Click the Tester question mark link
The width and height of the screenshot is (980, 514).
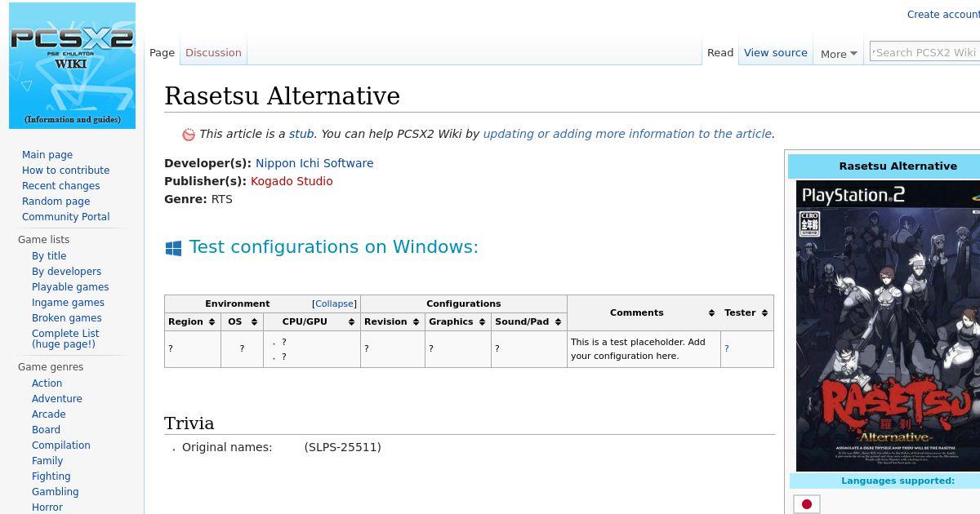coord(727,349)
